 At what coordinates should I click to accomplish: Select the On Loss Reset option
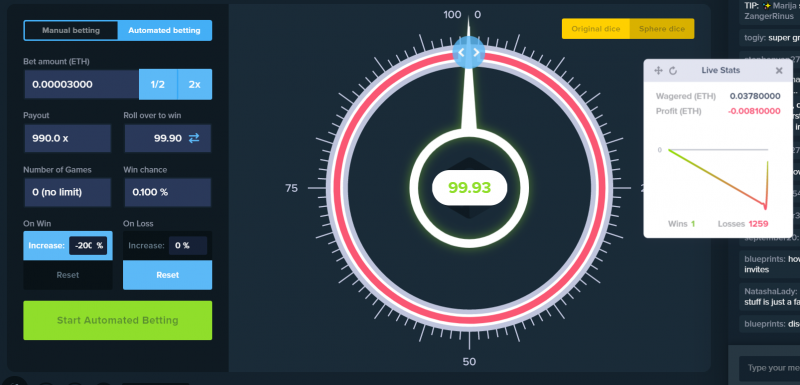pos(167,275)
